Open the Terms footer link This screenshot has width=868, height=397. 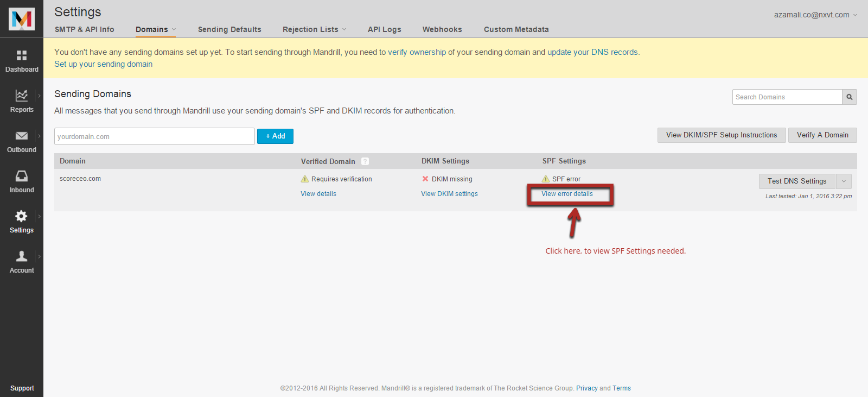(x=622, y=388)
